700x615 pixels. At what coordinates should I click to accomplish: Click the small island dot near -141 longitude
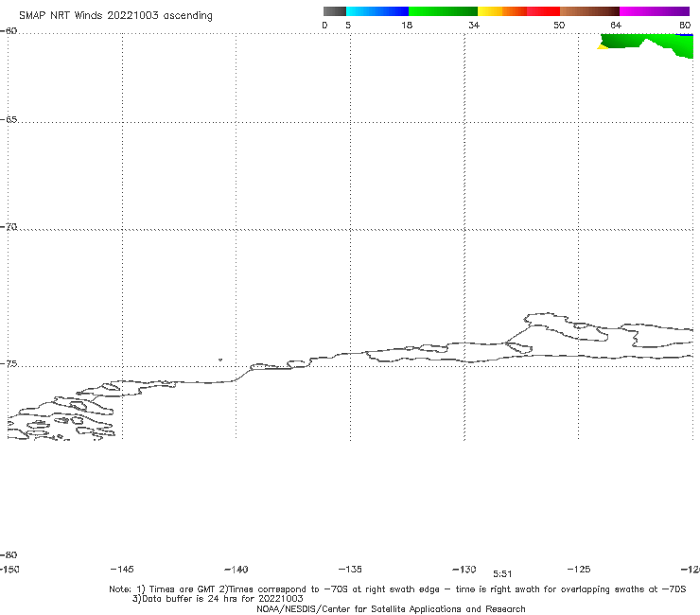(x=220, y=360)
